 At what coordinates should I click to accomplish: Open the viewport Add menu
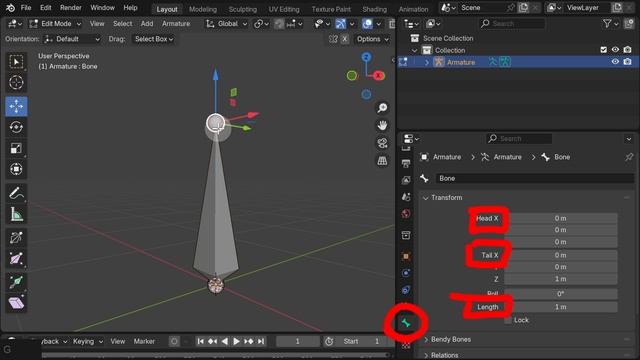(147, 24)
